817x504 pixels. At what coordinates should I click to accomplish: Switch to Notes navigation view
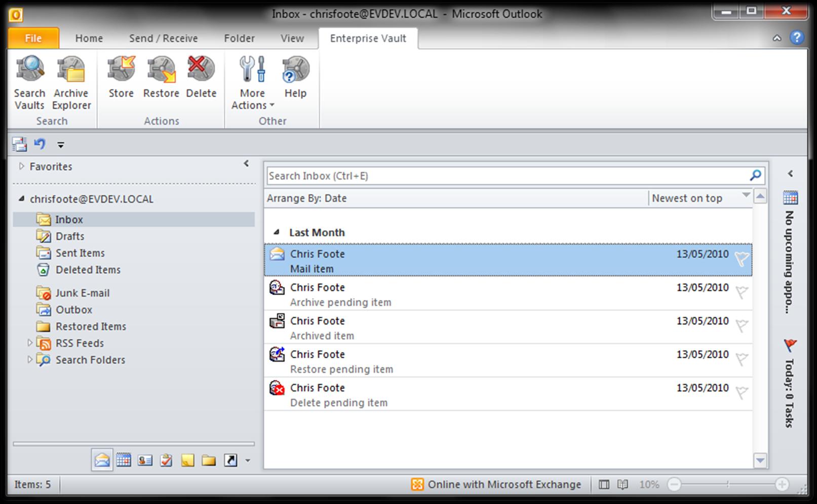pos(187,460)
